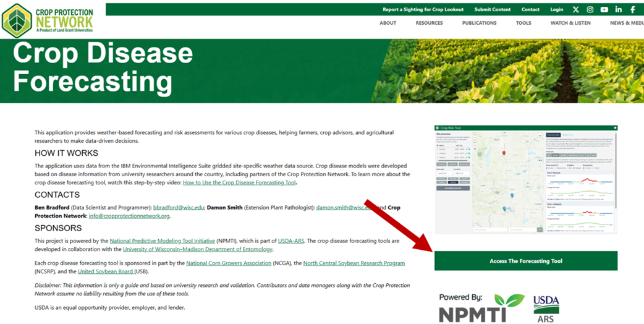Click the Access The Forecasting Tool button
The image size is (644, 324).
tap(526, 261)
